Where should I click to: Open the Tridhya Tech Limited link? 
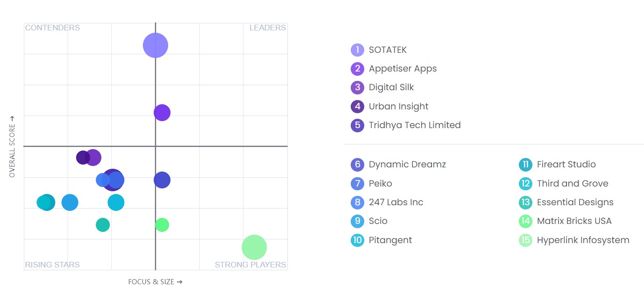[x=415, y=125]
